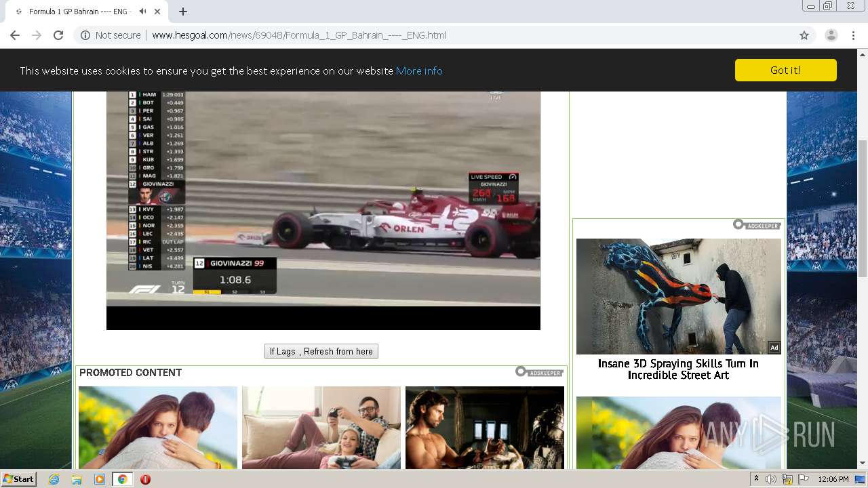Open the network status tray icon
Image resolution: width=868 pixels, height=488 pixels.
tap(787, 479)
